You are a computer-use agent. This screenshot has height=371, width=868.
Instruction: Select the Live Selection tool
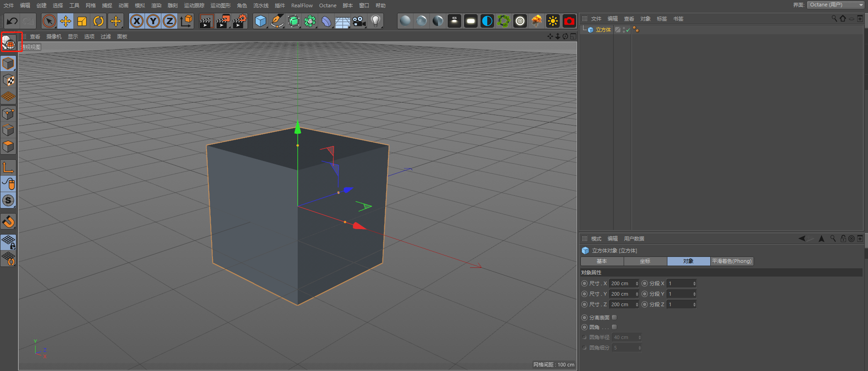[49, 21]
